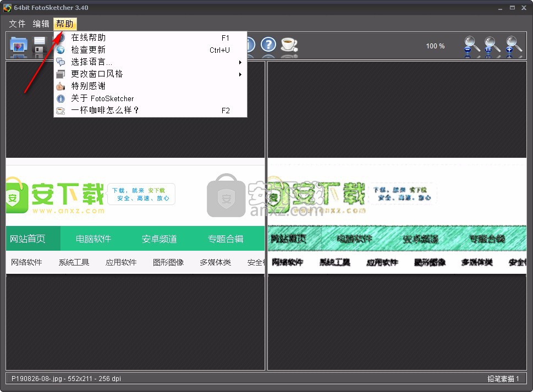The width and height of the screenshot is (533, 392).
Task: Choose 在线帮助 from the help menu
Action: coord(150,38)
